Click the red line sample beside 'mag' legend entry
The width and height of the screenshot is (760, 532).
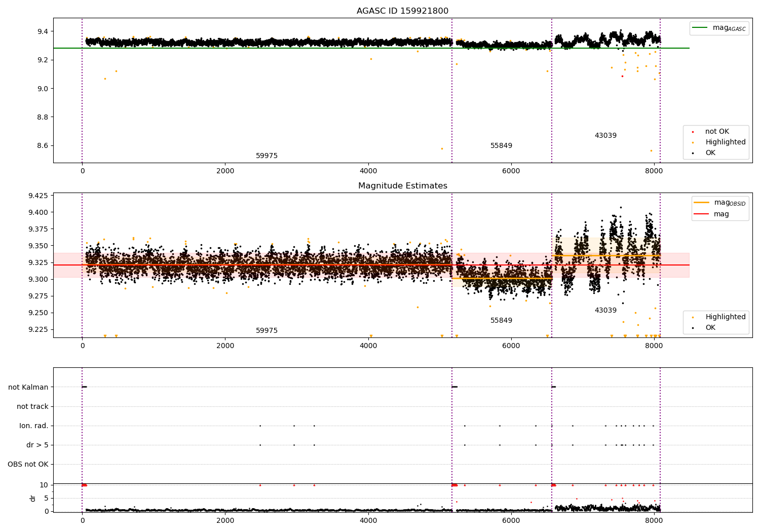[x=702, y=214]
